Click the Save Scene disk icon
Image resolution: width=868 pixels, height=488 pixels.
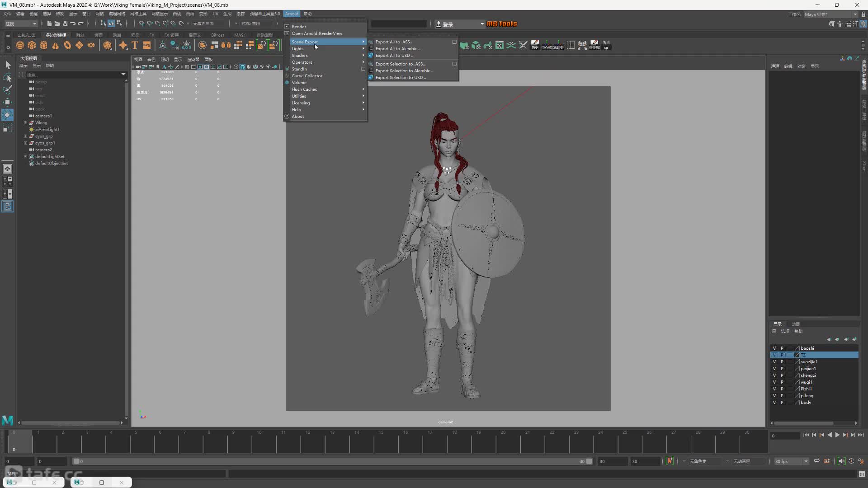point(65,23)
